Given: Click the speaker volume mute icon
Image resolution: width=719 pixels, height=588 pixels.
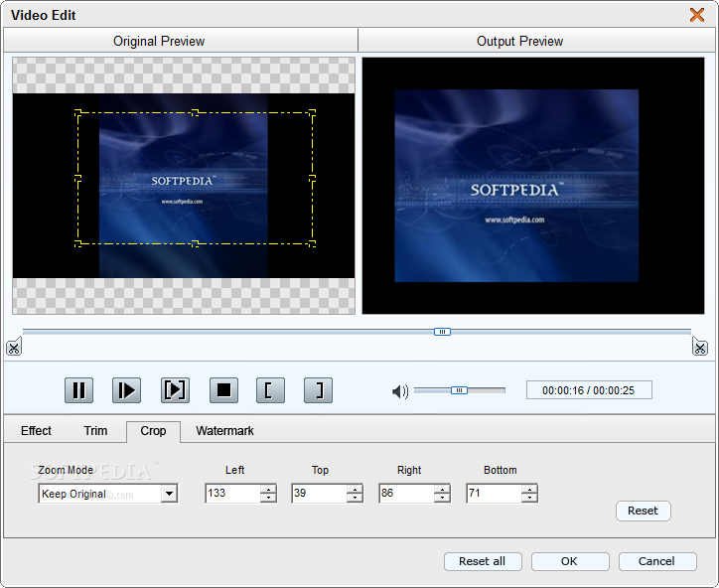Looking at the screenshot, I should (x=400, y=391).
